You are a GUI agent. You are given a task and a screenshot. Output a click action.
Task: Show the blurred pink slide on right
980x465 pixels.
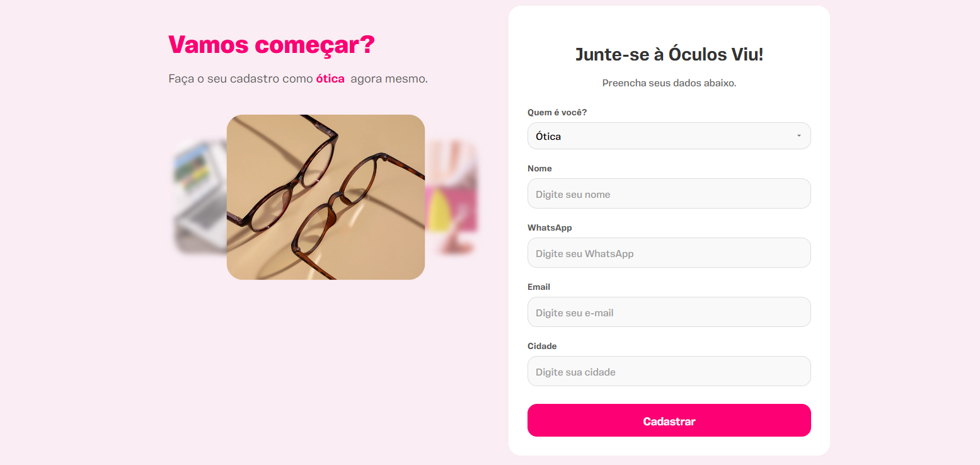coord(452,197)
